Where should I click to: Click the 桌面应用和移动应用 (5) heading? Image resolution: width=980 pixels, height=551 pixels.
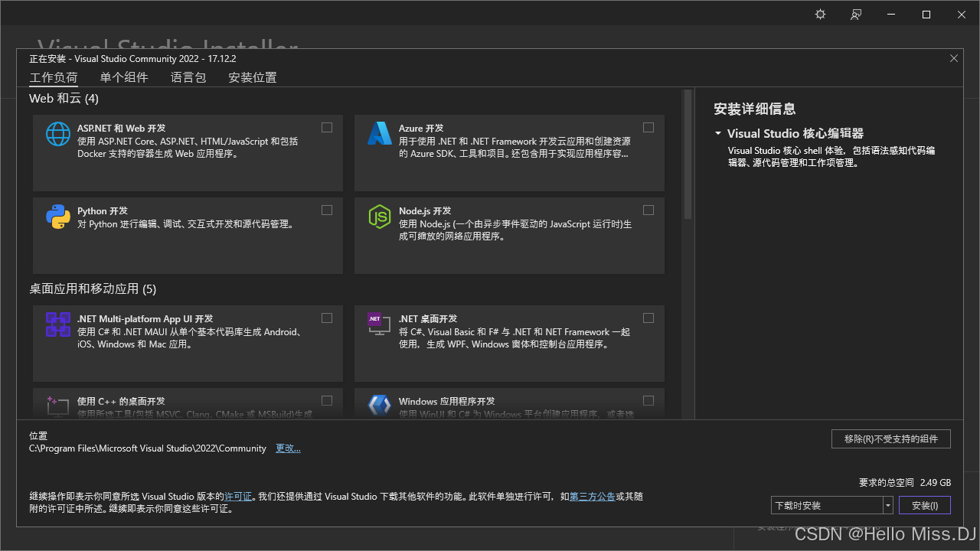[x=93, y=289]
